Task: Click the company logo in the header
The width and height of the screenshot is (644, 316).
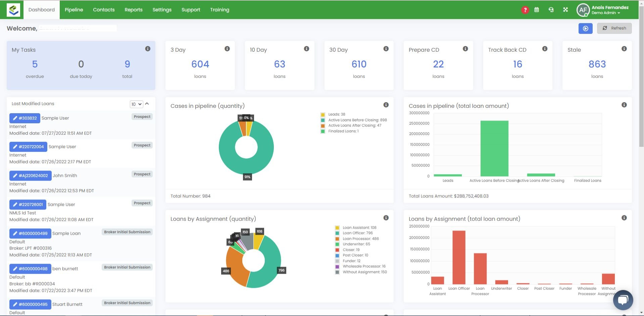Action: (x=14, y=10)
